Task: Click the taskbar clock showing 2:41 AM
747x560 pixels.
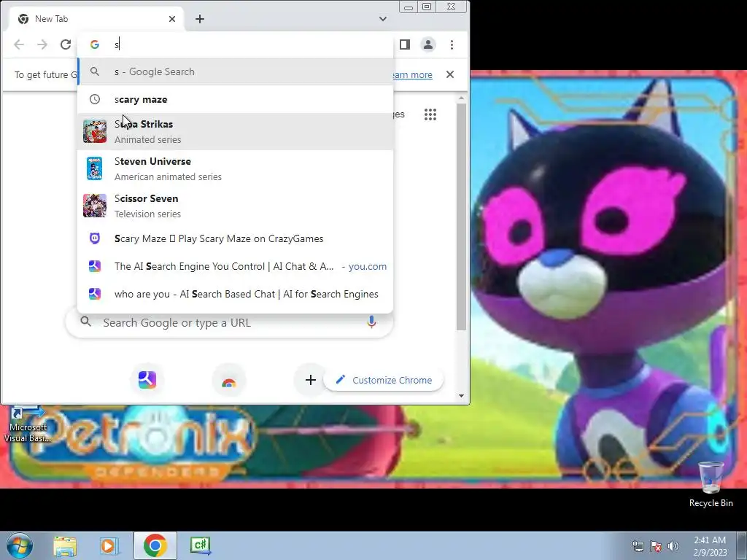Action: [x=710, y=546]
